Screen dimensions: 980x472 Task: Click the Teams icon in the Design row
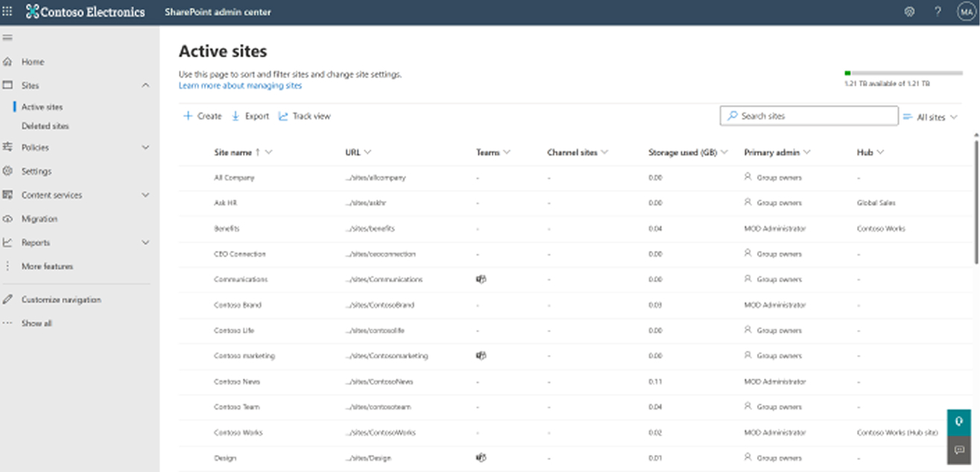[x=481, y=458]
